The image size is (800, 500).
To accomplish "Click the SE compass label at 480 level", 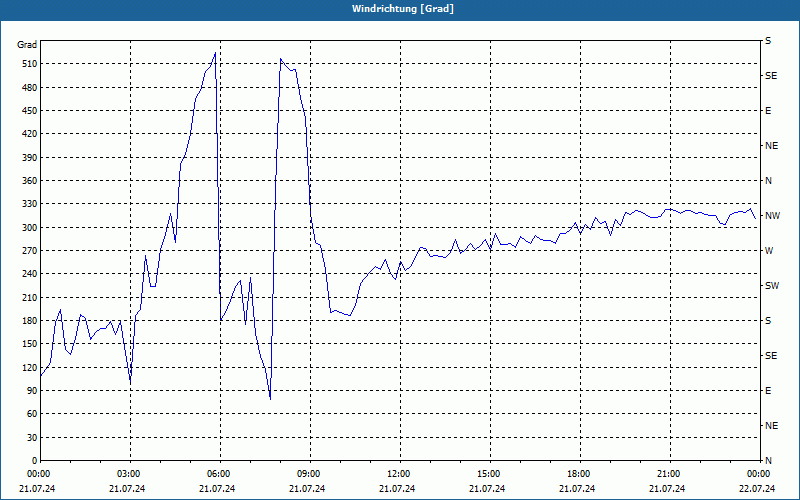I will pos(771,76).
